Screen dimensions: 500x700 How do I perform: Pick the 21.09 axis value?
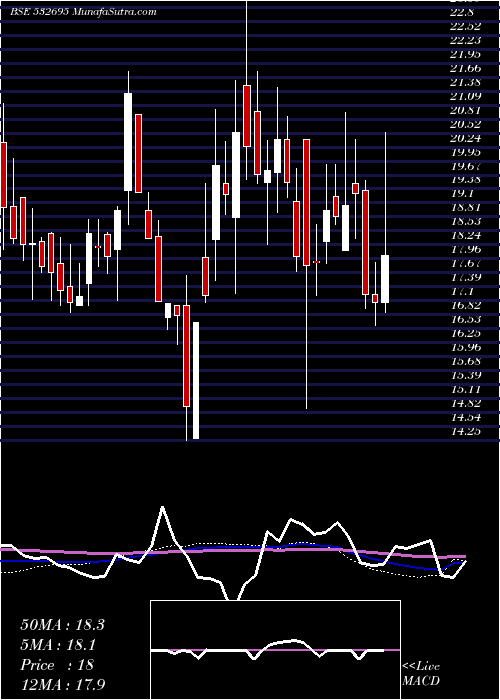pos(466,96)
